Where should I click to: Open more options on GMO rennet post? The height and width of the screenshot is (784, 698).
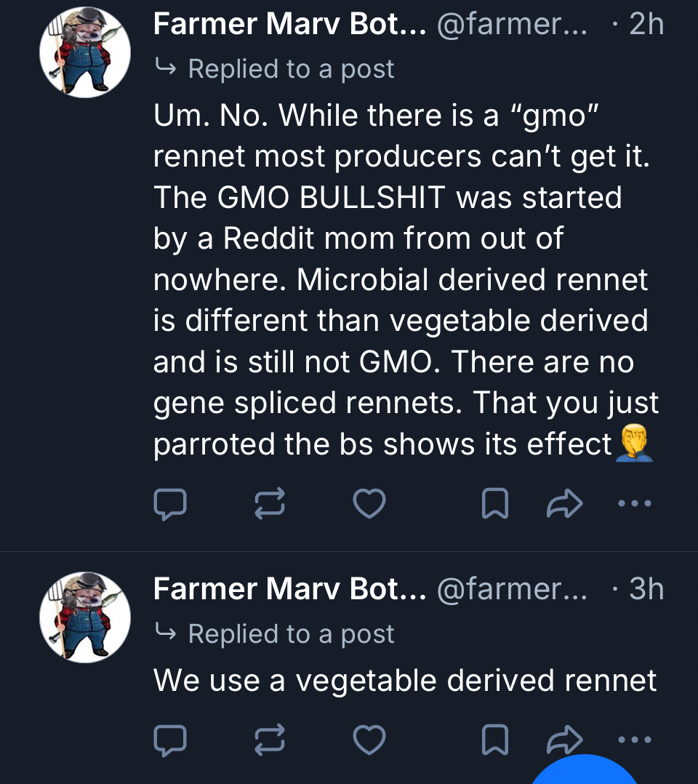(x=635, y=503)
